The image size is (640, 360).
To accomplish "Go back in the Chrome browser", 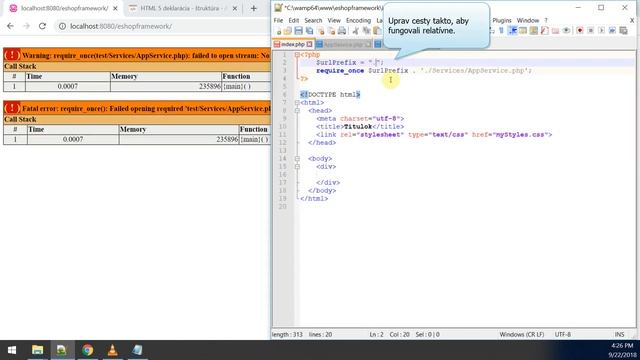I will (x=10, y=26).
